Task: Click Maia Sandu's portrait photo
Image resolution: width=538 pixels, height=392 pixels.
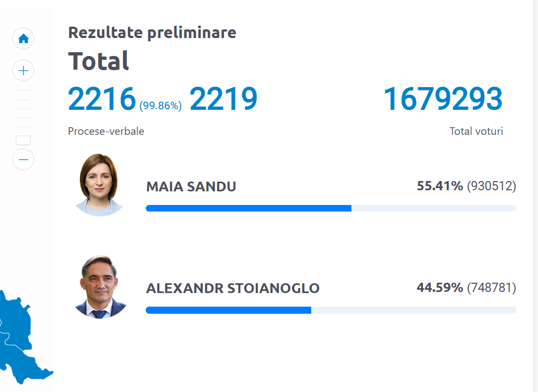Action: coord(100,185)
